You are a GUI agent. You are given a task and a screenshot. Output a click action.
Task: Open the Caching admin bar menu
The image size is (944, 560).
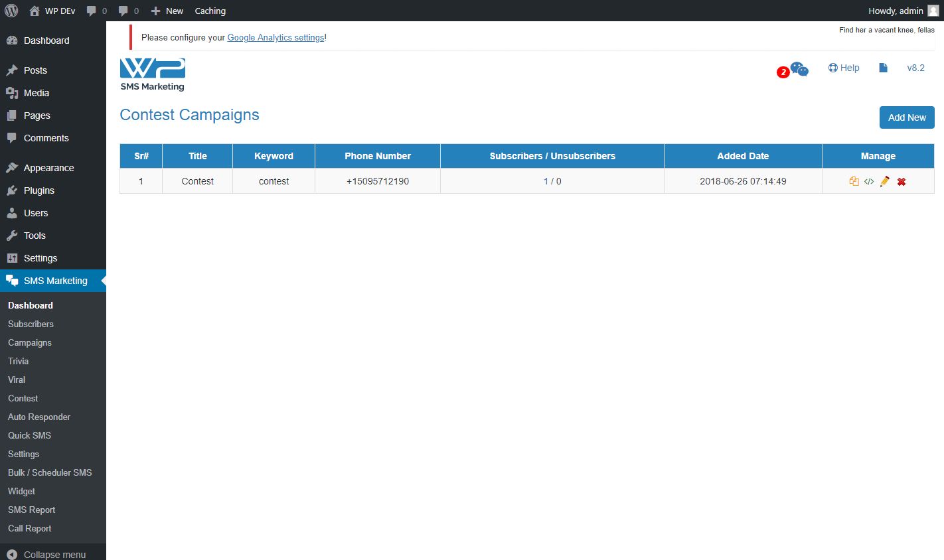pos(210,11)
